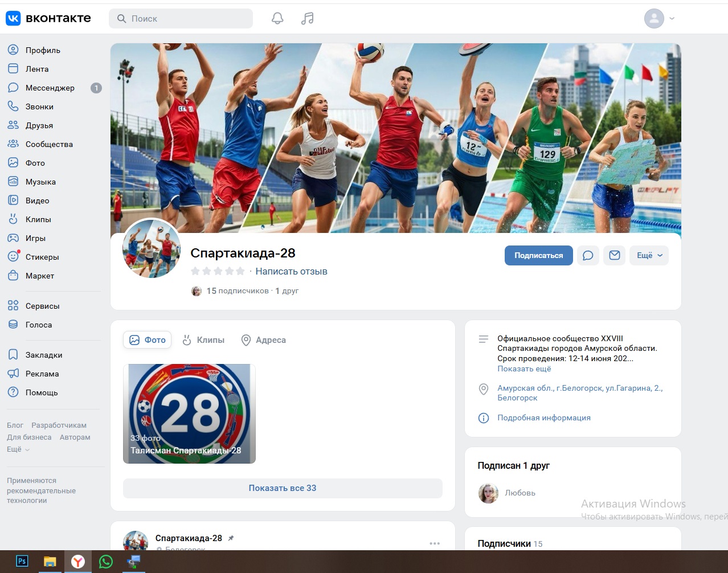Click the five-star rating control
728x573 pixels.
(218, 271)
